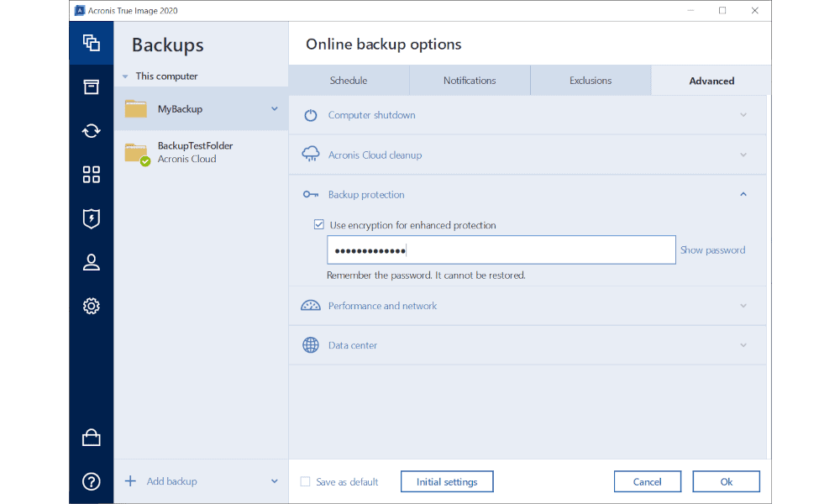Select the BackupTestFolder Acronis Cloud backup
The image size is (840, 504).
pos(201,153)
